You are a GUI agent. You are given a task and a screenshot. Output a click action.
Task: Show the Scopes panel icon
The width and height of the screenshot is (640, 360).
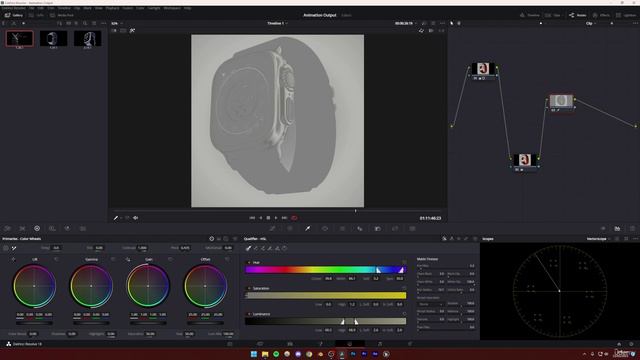(617, 229)
